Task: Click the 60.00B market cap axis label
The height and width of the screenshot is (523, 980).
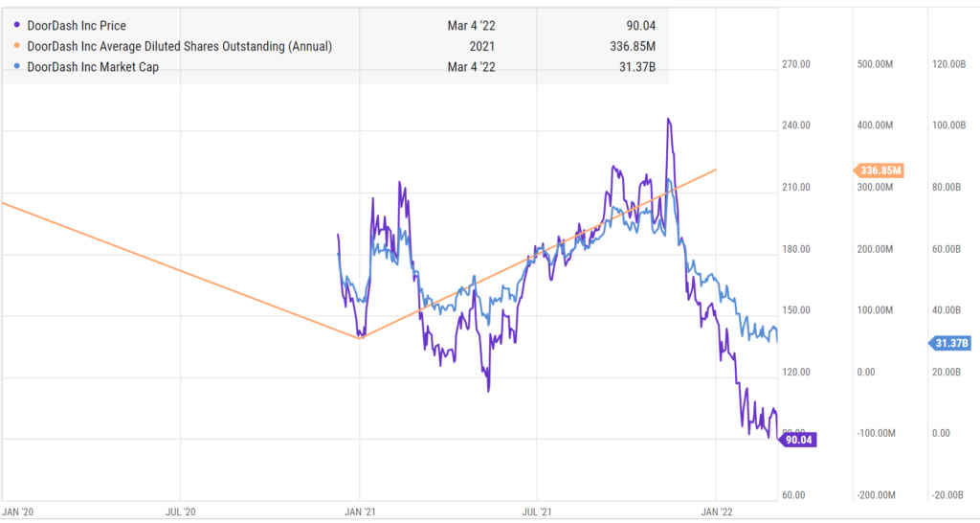Action: click(x=947, y=249)
